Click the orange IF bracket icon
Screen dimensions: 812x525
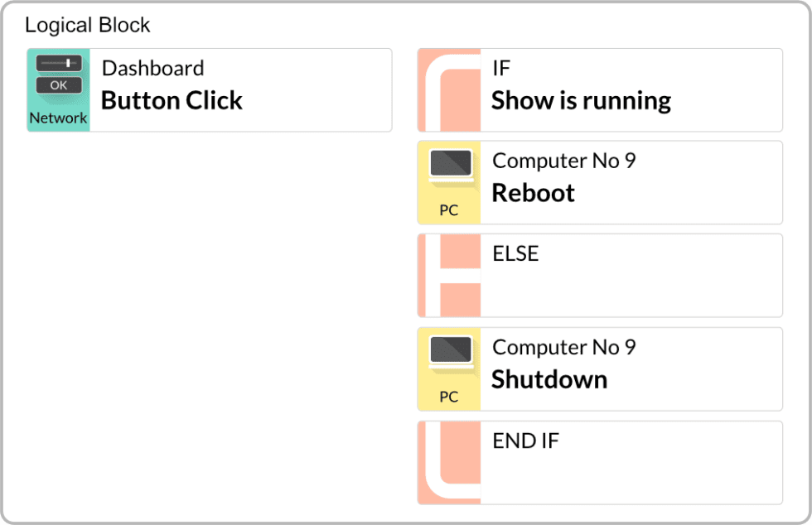448,89
